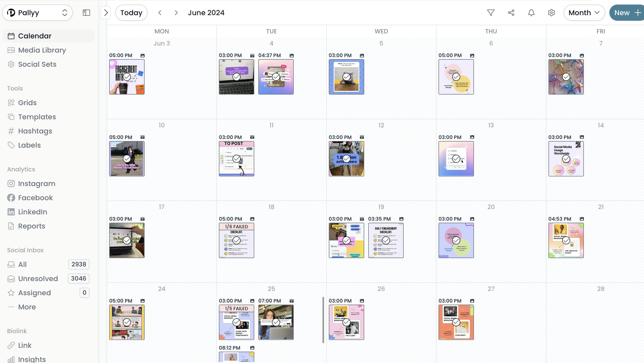View LinkedIn Analytics
This screenshot has width=644, height=363.
(32, 212)
